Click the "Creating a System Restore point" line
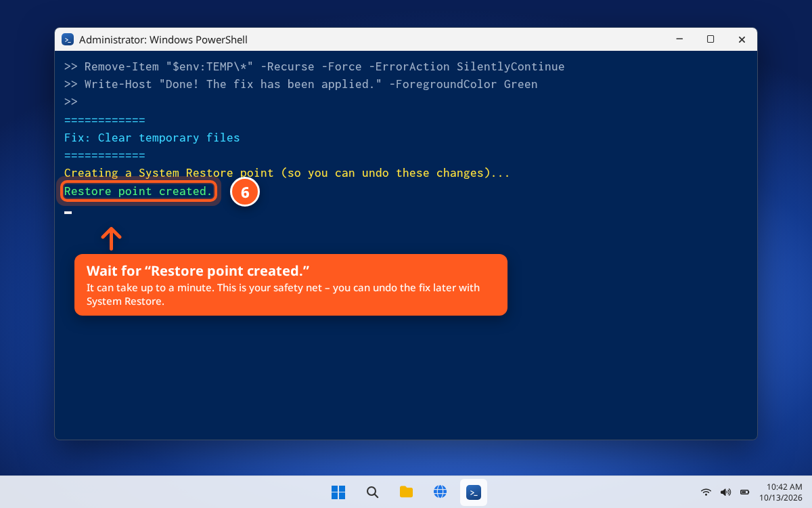Viewport: 812px width, 508px height. tap(287, 173)
